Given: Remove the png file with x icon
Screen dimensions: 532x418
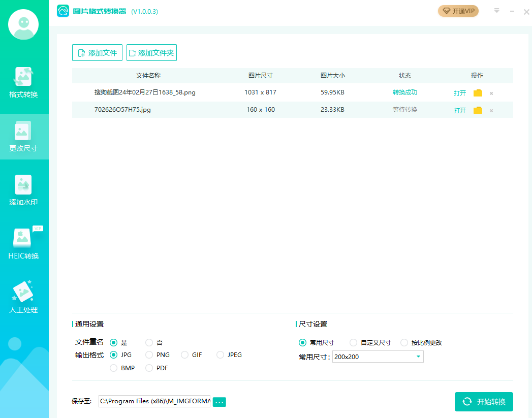Looking at the screenshot, I should pos(491,93).
